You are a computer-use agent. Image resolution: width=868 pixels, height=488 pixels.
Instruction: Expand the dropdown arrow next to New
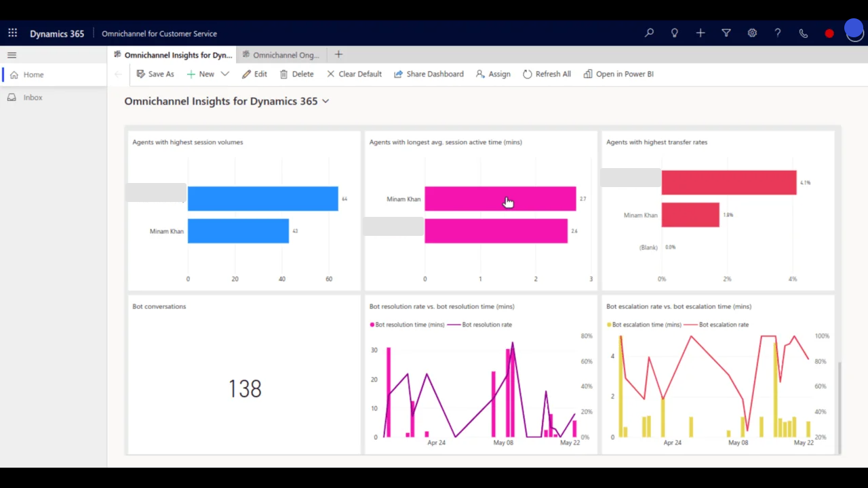tap(225, 74)
